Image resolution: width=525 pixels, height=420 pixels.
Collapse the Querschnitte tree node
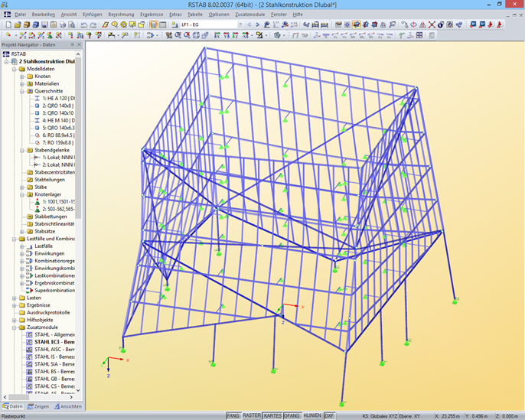click(x=21, y=91)
